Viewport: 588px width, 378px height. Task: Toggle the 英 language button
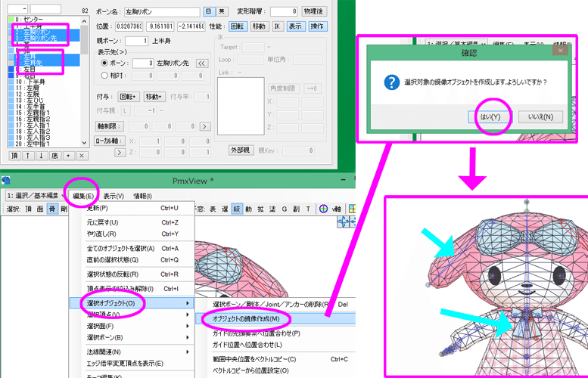(222, 11)
